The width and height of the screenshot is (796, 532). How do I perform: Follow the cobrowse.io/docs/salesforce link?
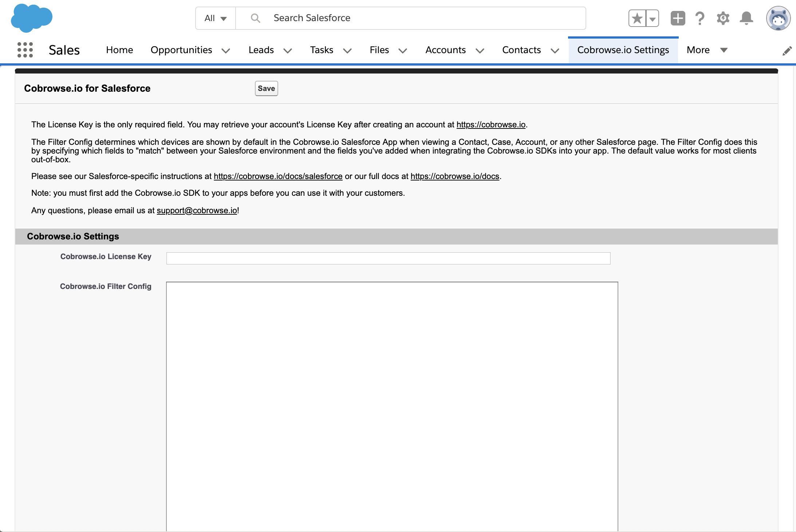[278, 176]
